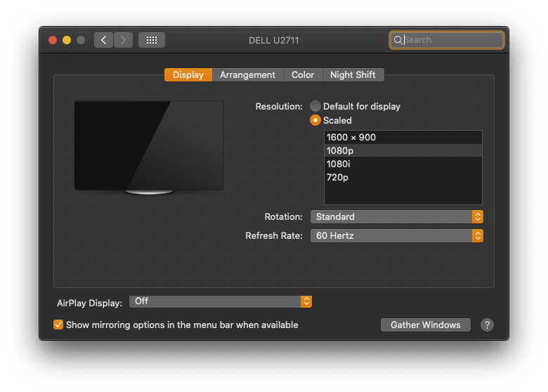Screen dimensions: 548x392
Task: Minimize the window with the yellow button
Action: 67,40
